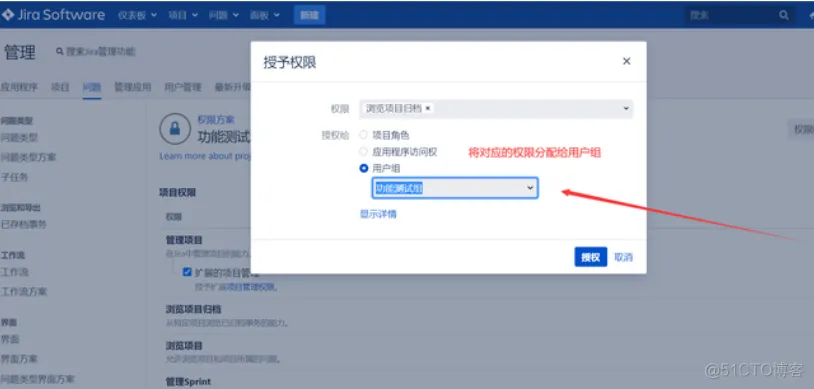The height and width of the screenshot is (389, 814).
Task: Select the 项目角色 radio option
Action: click(363, 135)
